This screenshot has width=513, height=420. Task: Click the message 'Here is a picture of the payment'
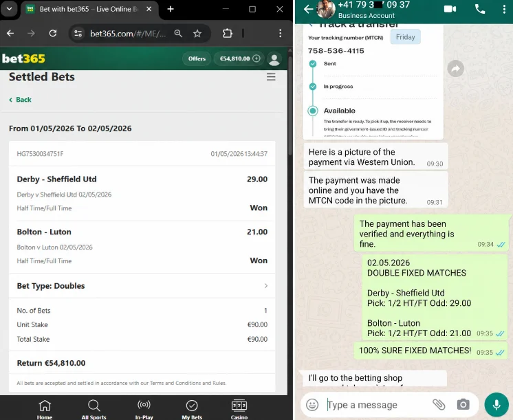click(375, 157)
